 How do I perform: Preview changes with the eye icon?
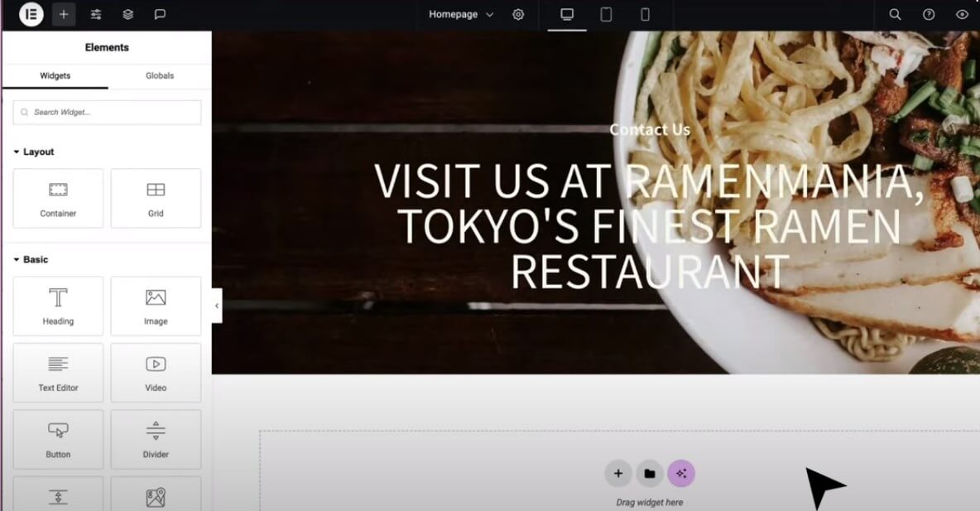[962, 14]
